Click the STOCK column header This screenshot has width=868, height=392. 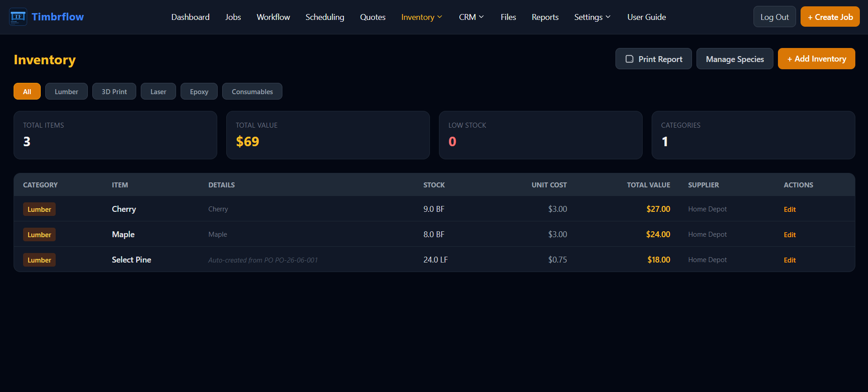click(x=434, y=185)
